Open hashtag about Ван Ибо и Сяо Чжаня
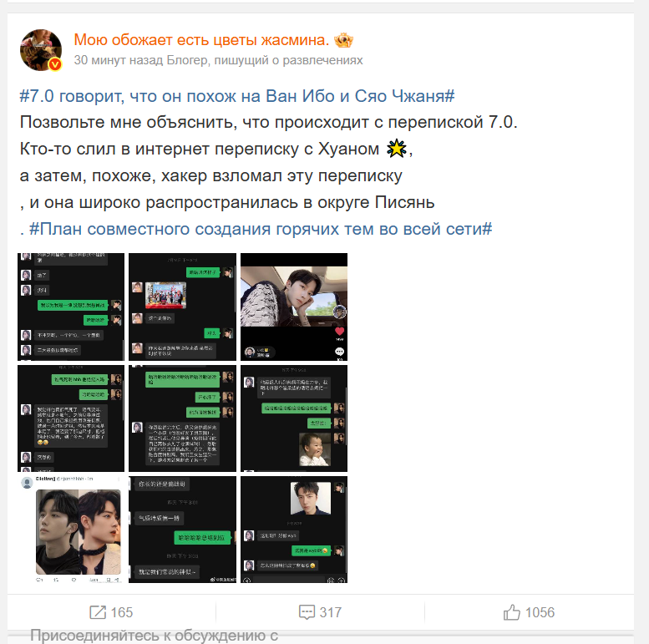This screenshot has height=644, width=649. pyautogui.click(x=237, y=96)
